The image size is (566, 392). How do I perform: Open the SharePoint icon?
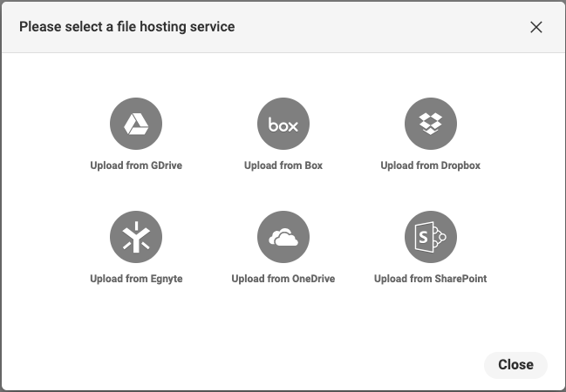pos(431,238)
